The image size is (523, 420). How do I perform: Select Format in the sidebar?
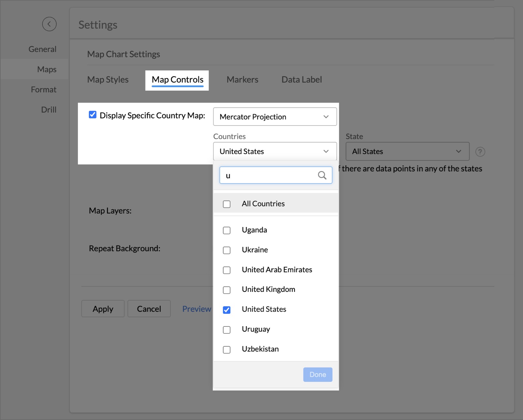(x=44, y=90)
